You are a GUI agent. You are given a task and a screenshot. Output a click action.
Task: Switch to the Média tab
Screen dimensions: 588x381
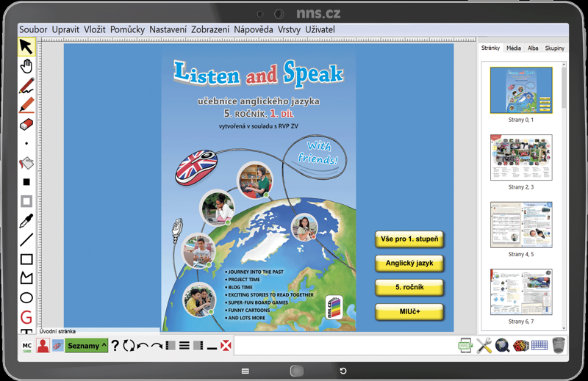click(514, 48)
